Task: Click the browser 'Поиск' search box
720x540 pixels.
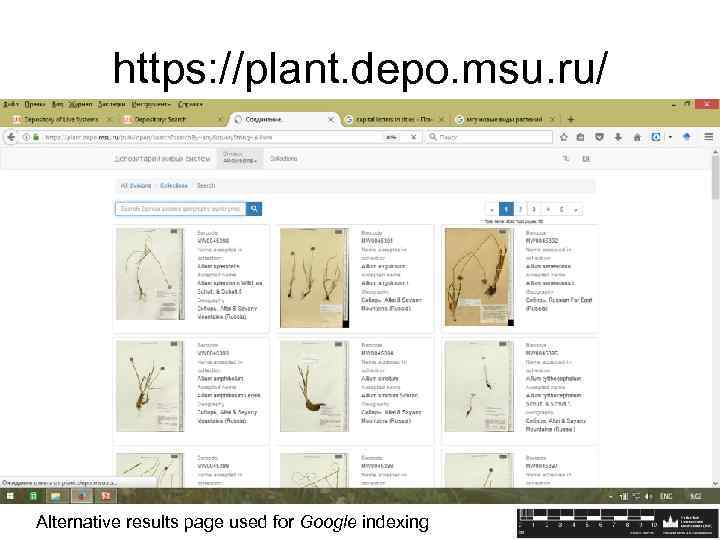Action: pyautogui.click(x=489, y=137)
